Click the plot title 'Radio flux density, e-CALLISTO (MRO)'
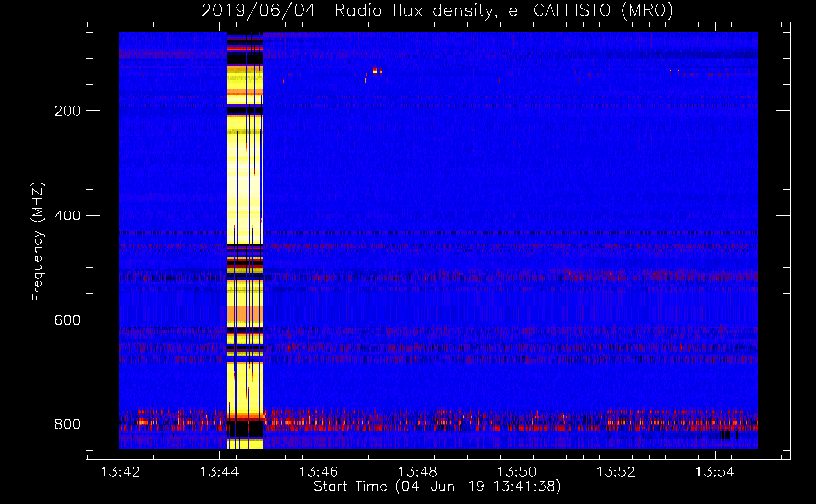Viewport: 816px width, 504px height. [x=503, y=11]
